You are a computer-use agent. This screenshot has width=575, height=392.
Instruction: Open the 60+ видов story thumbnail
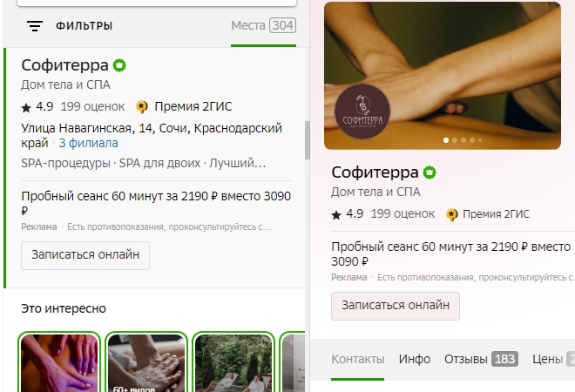point(145,362)
